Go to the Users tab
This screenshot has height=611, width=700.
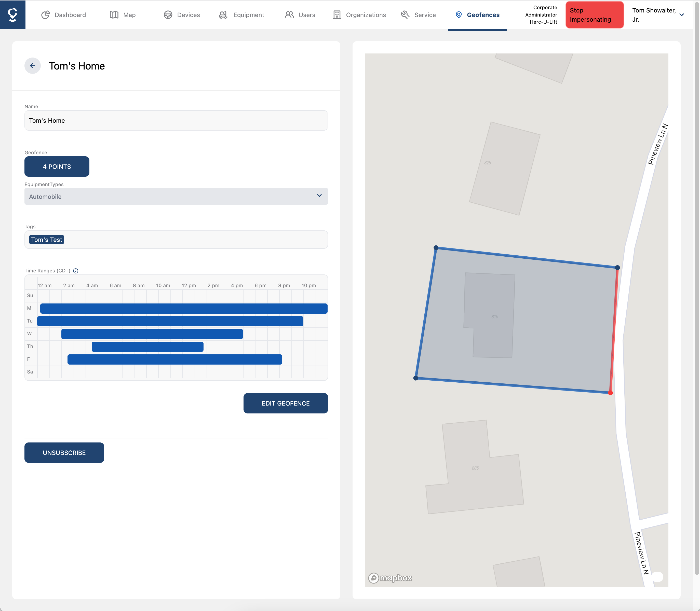[300, 15]
